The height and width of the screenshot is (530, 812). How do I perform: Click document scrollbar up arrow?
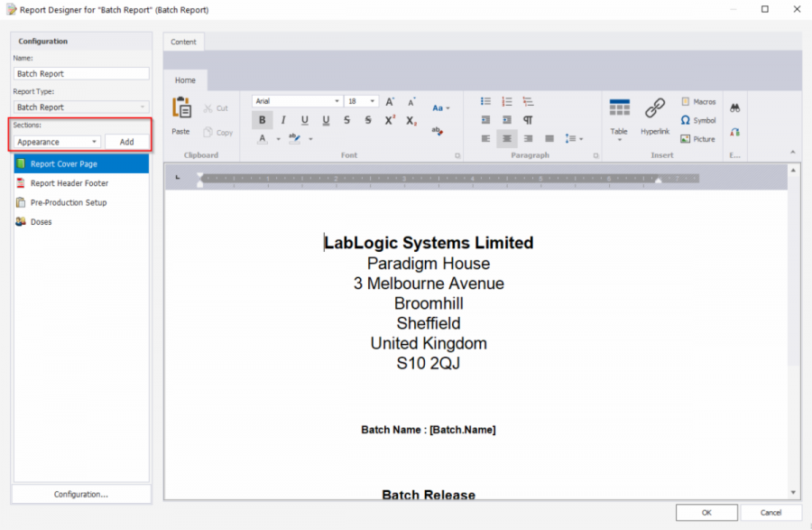click(x=793, y=170)
